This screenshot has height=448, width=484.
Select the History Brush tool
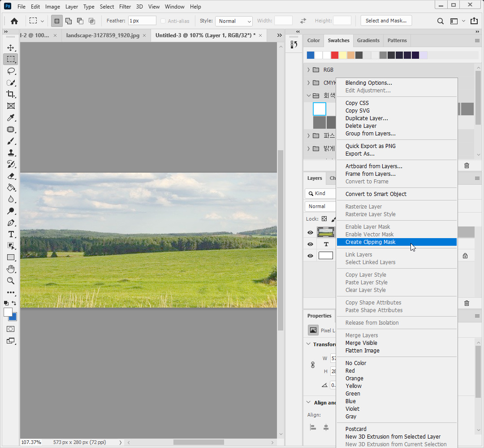point(11,164)
